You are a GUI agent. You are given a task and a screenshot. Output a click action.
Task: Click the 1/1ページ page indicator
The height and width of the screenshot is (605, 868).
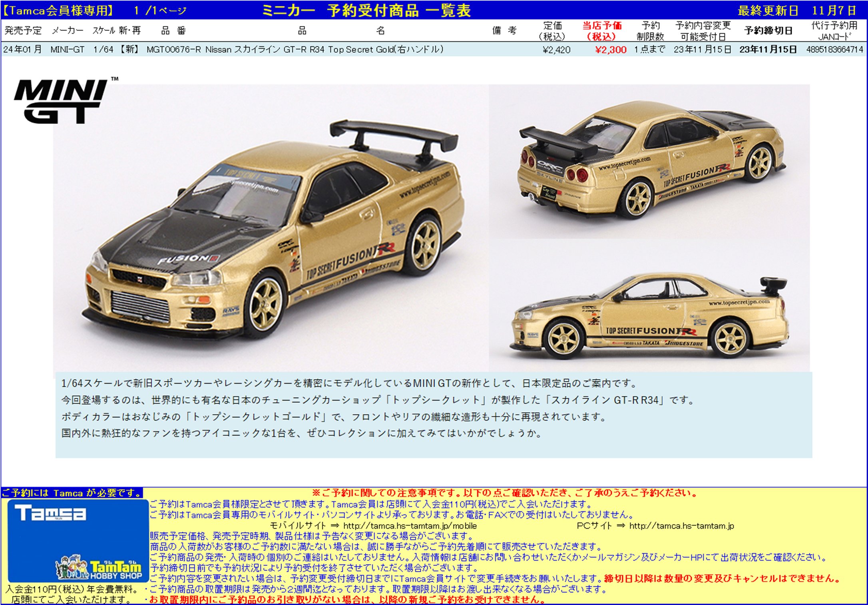point(160,11)
